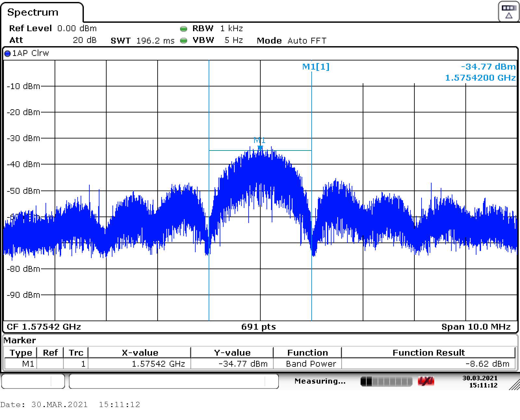
Task: Toggle the green VBW auto indicator
Action: (184, 41)
